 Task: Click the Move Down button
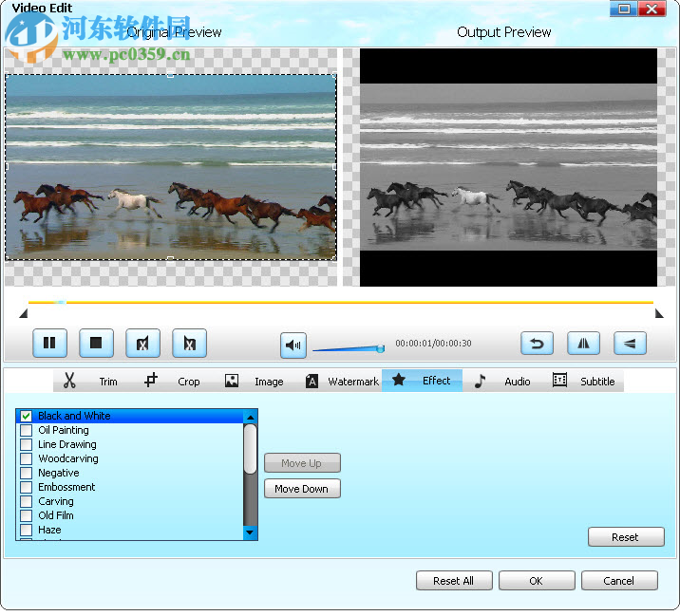302,489
